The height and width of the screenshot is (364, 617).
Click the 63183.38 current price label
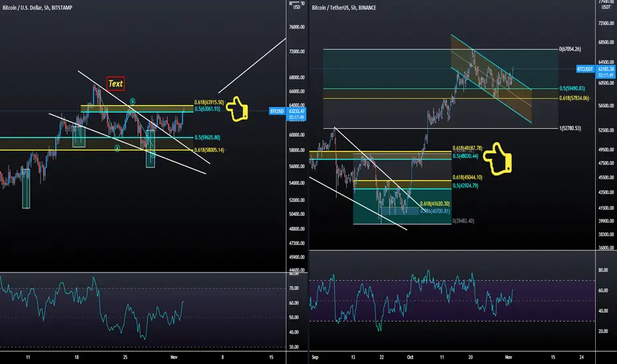click(x=606, y=69)
